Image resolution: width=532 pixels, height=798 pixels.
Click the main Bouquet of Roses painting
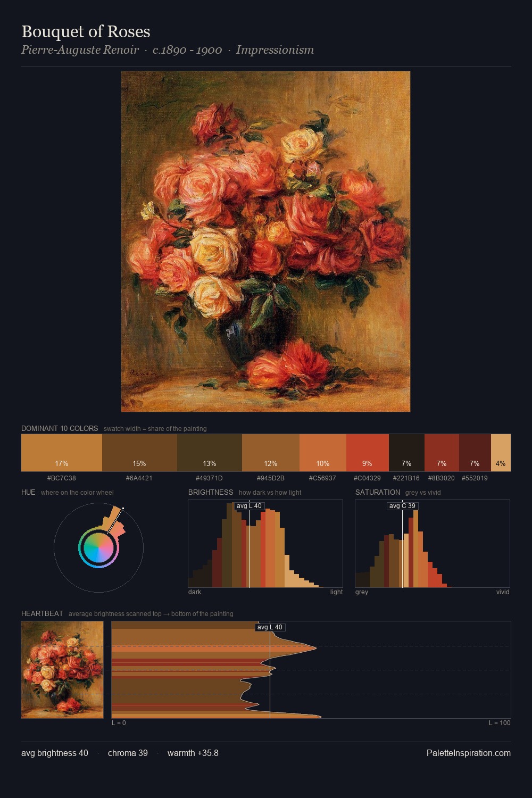(265, 242)
